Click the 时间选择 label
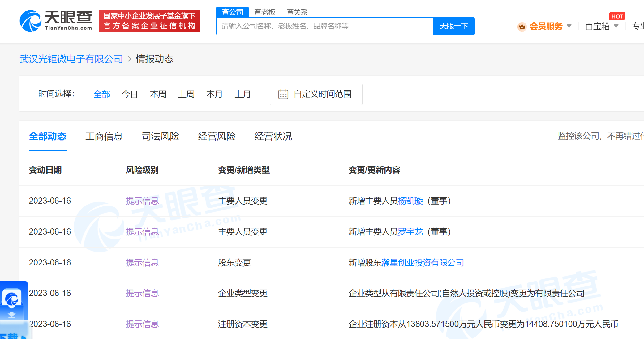This screenshot has width=644, height=339. coord(56,94)
